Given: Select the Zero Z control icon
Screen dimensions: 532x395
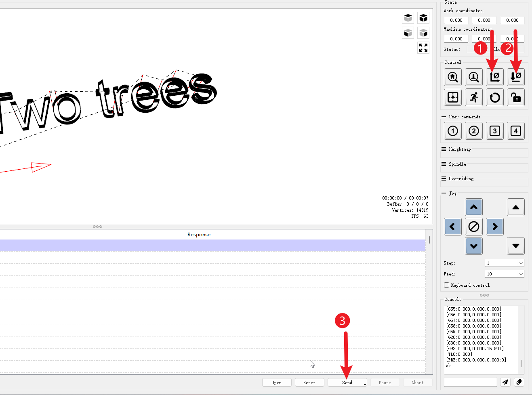Looking at the screenshot, I should 516,77.
